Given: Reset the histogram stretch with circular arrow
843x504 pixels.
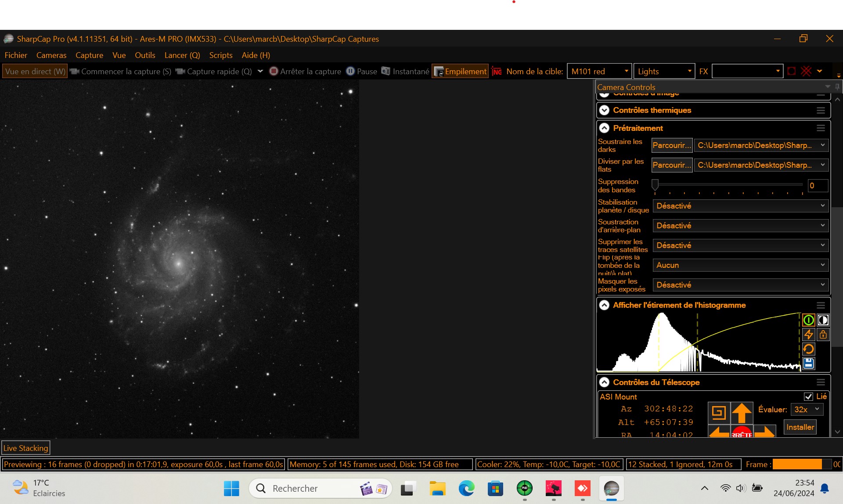Looking at the screenshot, I should tap(809, 349).
